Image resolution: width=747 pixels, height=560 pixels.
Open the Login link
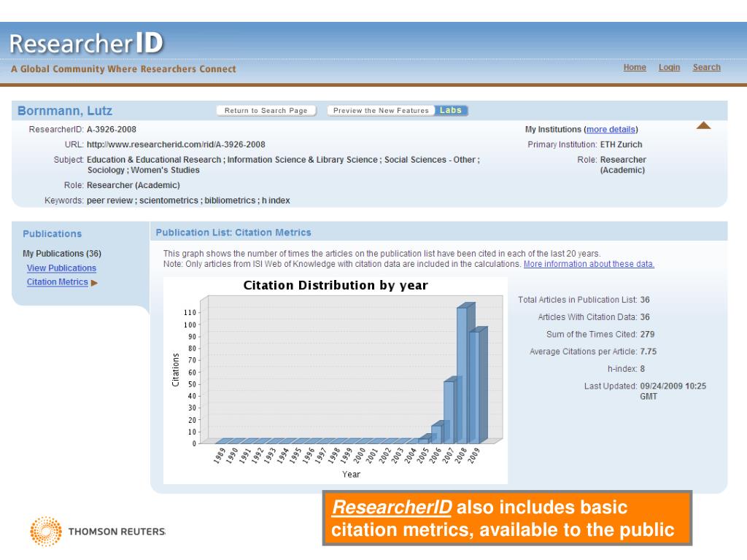click(x=670, y=68)
